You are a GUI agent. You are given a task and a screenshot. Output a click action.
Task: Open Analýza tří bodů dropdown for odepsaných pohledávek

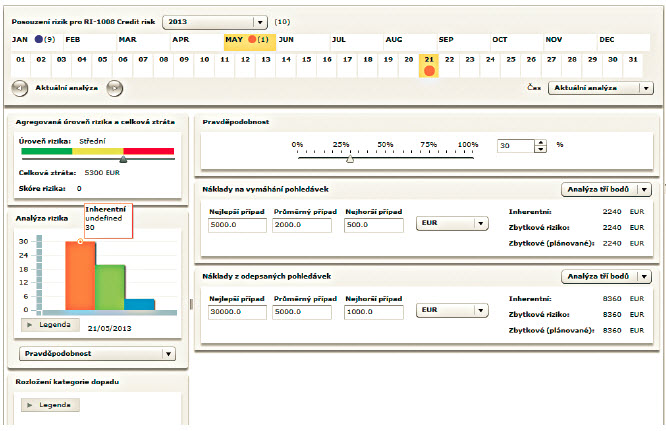[x=606, y=276]
